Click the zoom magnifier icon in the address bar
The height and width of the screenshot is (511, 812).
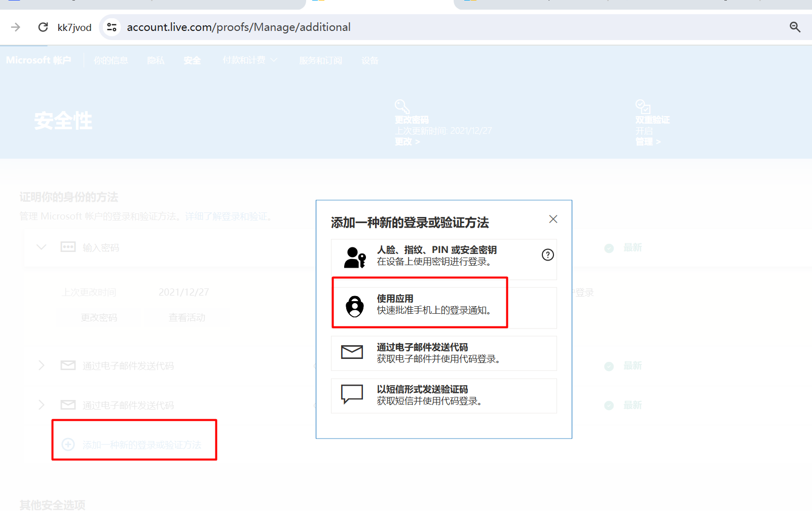[795, 27]
